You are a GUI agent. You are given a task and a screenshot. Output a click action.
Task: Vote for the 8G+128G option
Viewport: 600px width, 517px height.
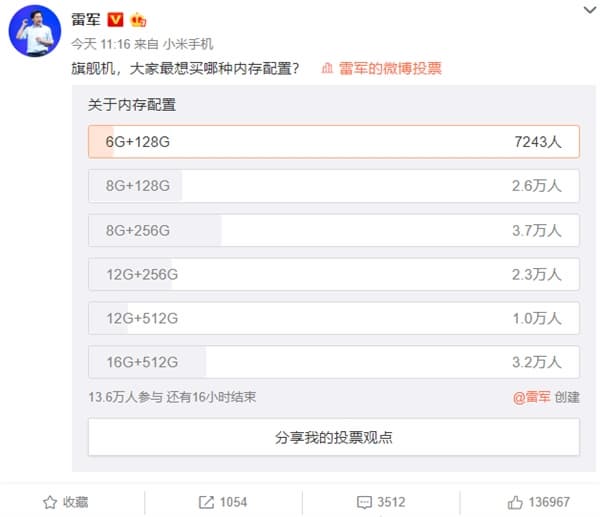click(x=333, y=186)
